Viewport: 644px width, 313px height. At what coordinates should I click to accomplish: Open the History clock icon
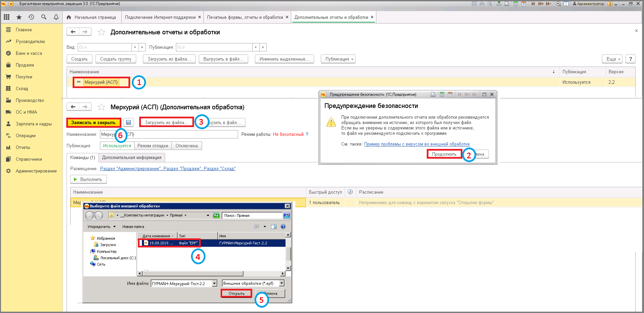[31, 17]
